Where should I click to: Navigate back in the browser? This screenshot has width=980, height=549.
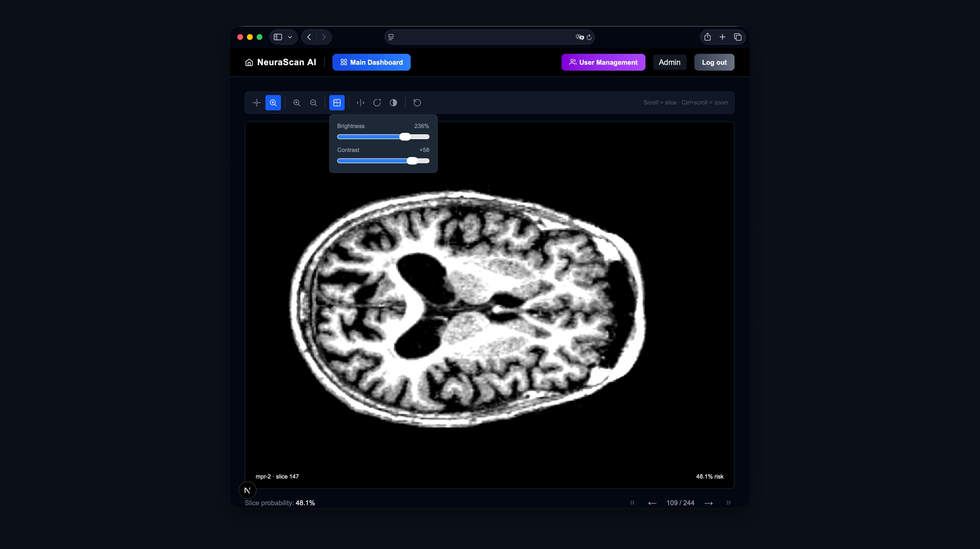tap(309, 37)
